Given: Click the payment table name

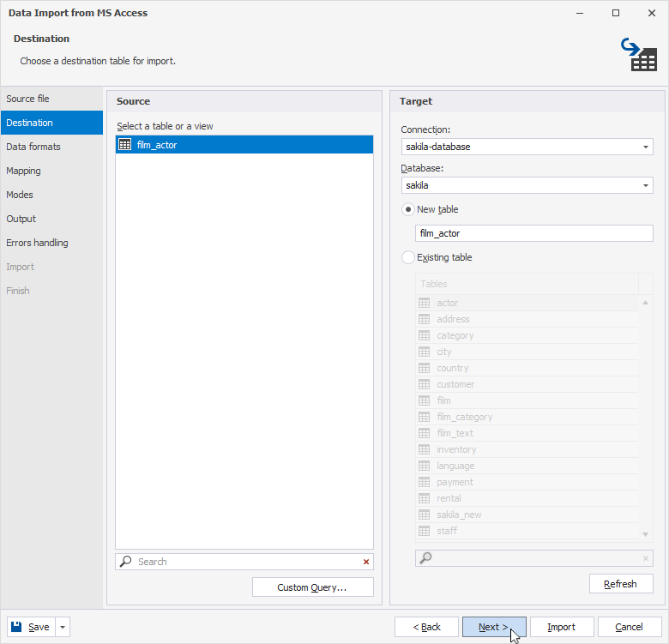Looking at the screenshot, I should 455,483.
